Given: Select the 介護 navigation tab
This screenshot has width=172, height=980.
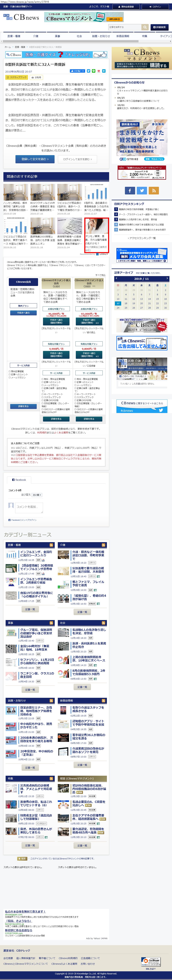Looking at the screenshot, I should [x=36, y=36].
